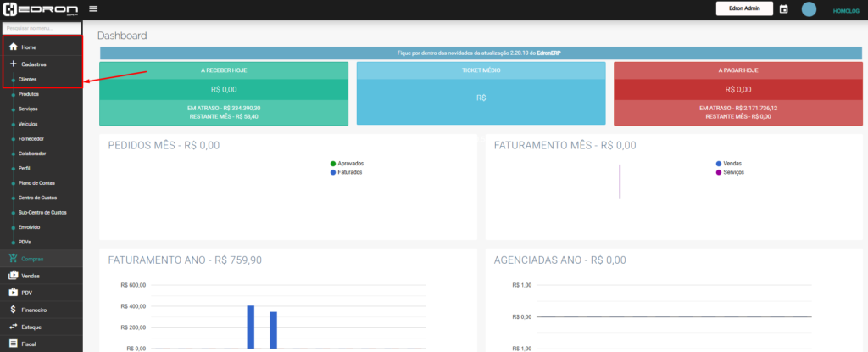Click the Financeiro dollar sign icon
The width and height of the screenshot is (868, 352).
coord(13,310)
